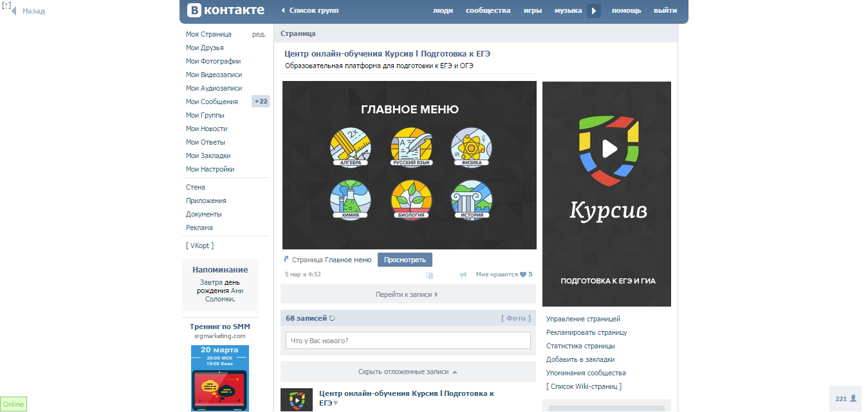
Task: Click the small post author avatar thumbnail
Action: tap(297, 400)
